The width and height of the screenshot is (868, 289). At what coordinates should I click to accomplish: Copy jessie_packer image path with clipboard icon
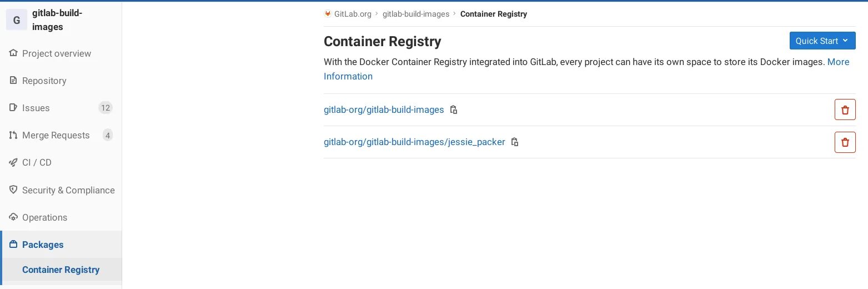point(515,142)
